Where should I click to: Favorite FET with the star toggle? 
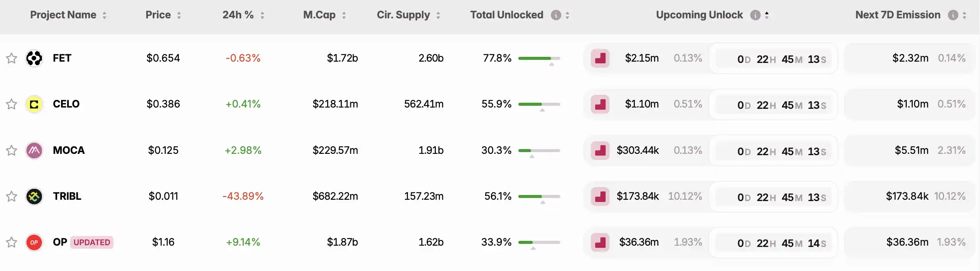pyautogui.click(x=11, y=58)
